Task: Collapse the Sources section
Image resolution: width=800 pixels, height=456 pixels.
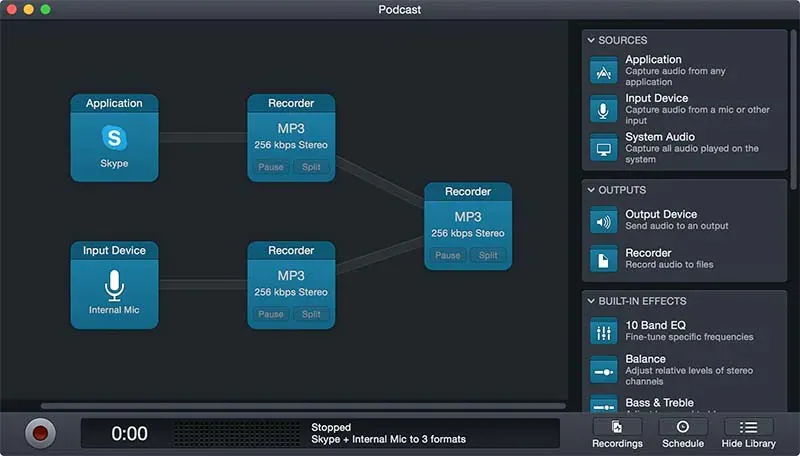Action: click(x=591, y=40)
